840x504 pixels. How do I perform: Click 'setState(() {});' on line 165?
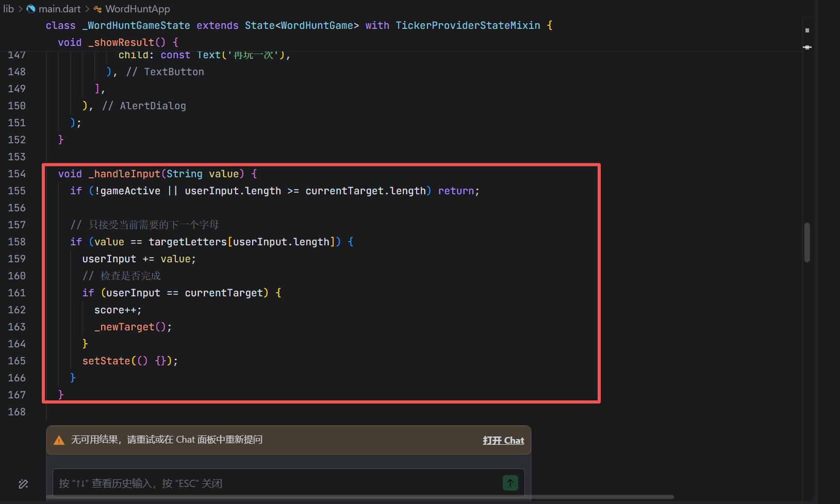(130, 361)
